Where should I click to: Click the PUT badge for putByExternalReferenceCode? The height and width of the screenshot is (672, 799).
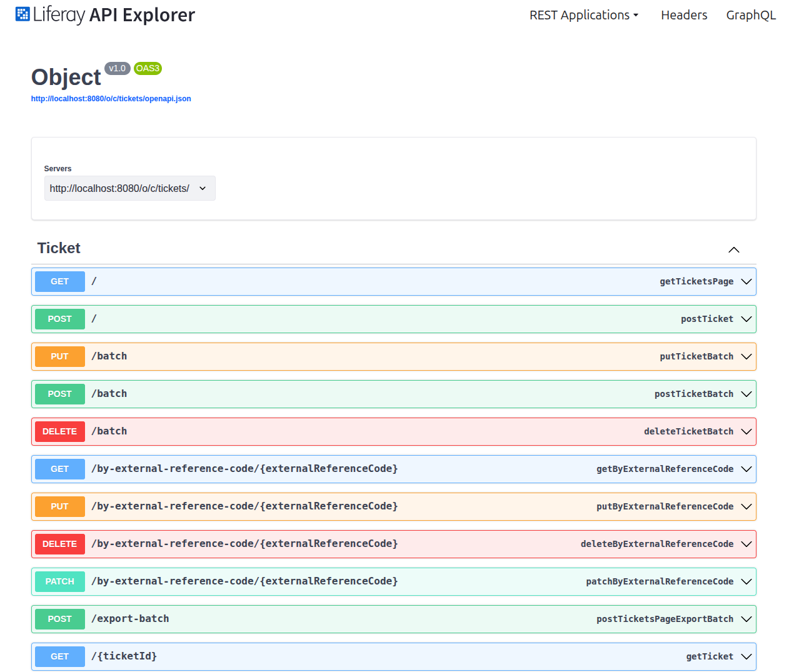tap(60, 506)
